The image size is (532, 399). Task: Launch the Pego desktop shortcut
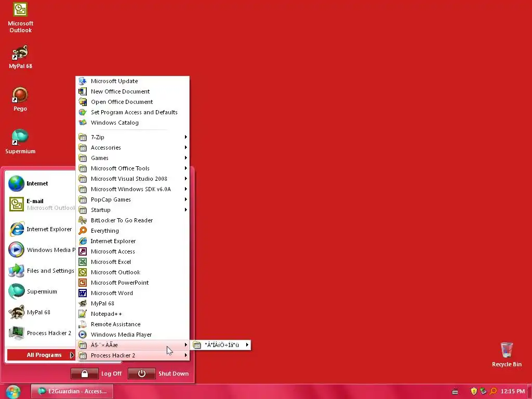20,99
